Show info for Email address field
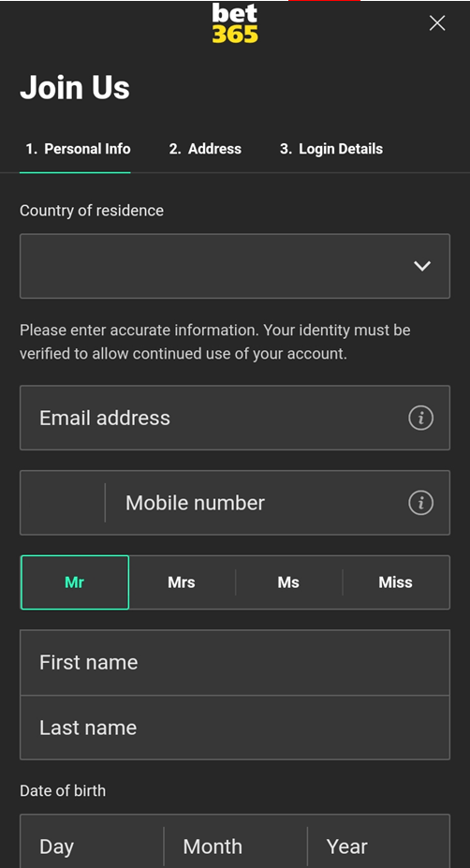 click(x=420, y=418)
